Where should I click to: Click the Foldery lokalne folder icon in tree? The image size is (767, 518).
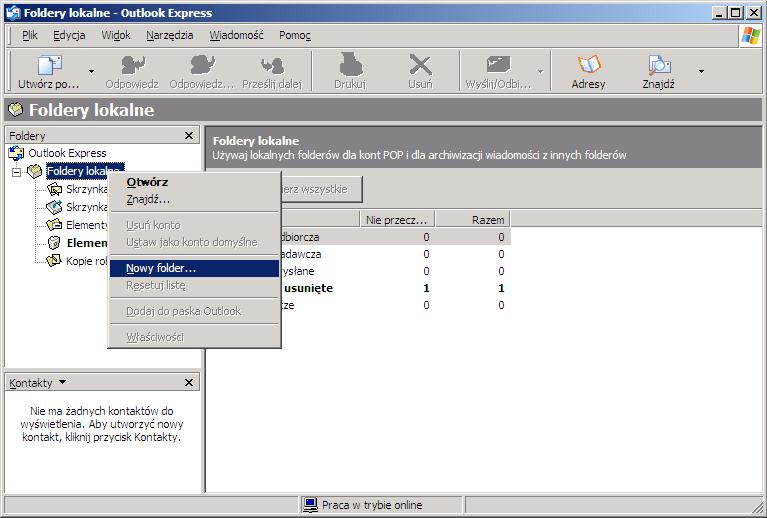(x=34, y=171)
